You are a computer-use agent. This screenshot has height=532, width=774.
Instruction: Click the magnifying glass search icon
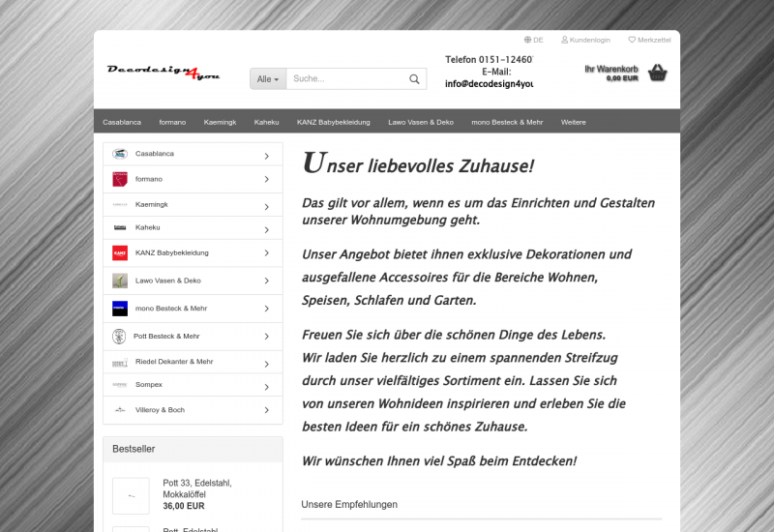(414, 79)
